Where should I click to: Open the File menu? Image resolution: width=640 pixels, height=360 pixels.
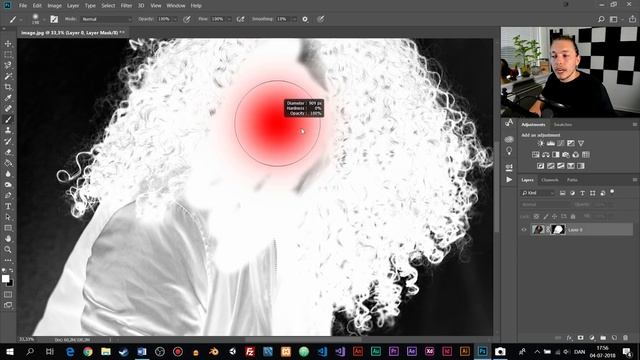23,6
